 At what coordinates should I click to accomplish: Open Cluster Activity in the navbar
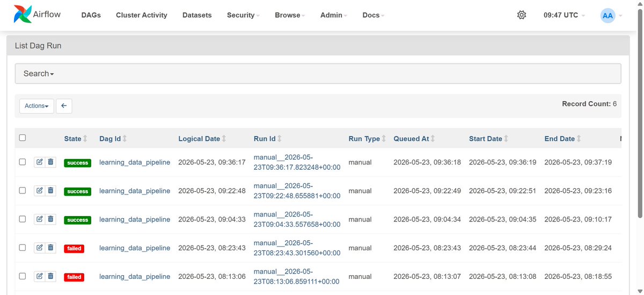(142, 15)
